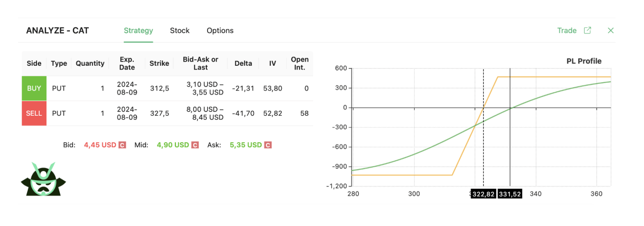This screenshot has width=644, height=226.
Task: Open the Trade external link icon
Action: 587,30
